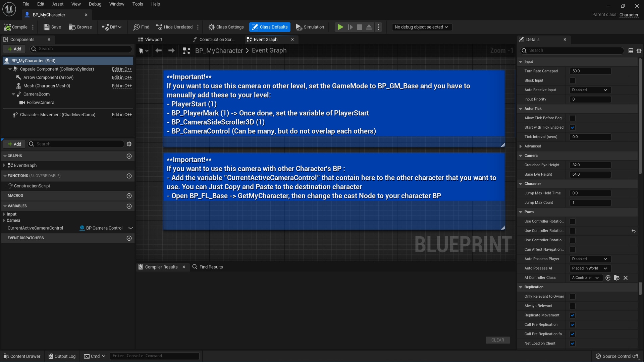This screenshot has width=644, height=362.
Task: Open Class Settings
Action: click(226, 27)
